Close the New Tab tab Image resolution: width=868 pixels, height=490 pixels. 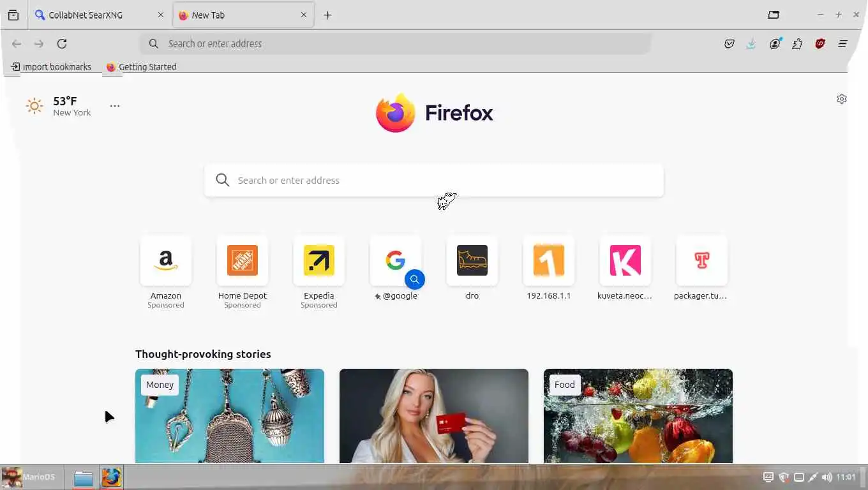click(x=304, y=15)
